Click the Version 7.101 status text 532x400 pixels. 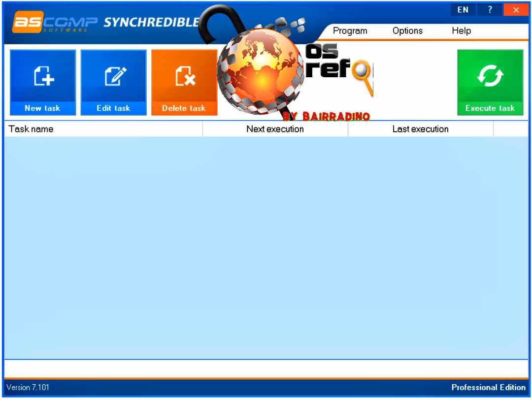[28, 387]
